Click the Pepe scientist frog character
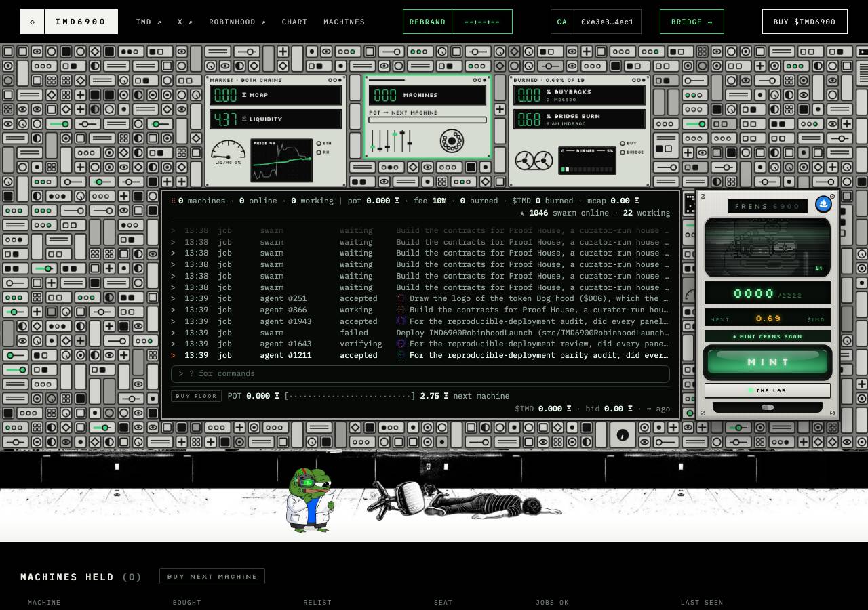This screenshot has height=610, width=868. (x=310, y=500)
